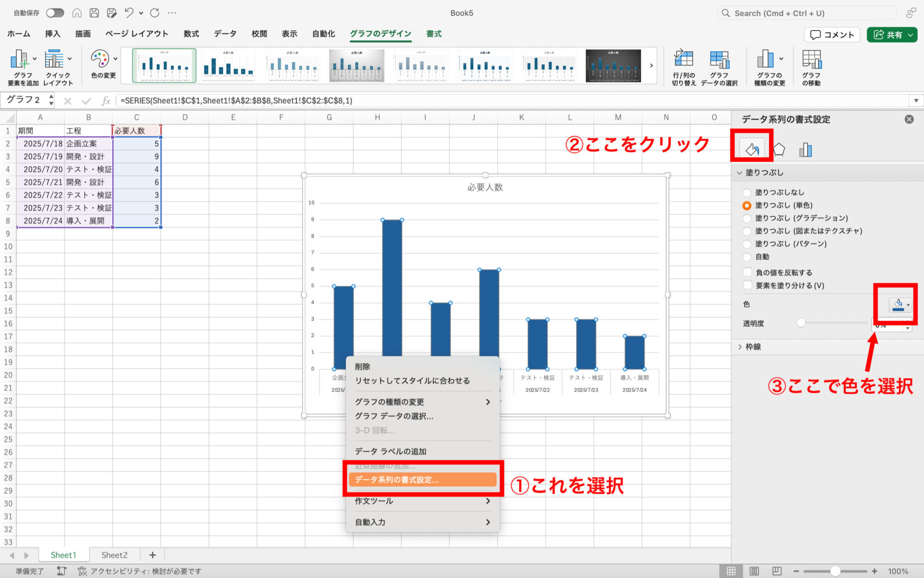Viewport: 924px width, 578px height.
Task: Check vary colors by point (要素を塗り分ける) box
Action: [747, 285]
